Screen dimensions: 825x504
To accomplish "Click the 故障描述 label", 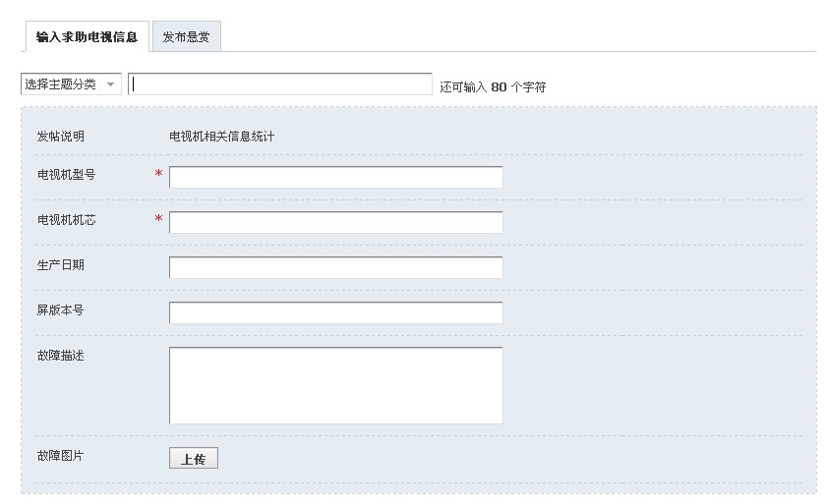I will click(x=61, y=356).
